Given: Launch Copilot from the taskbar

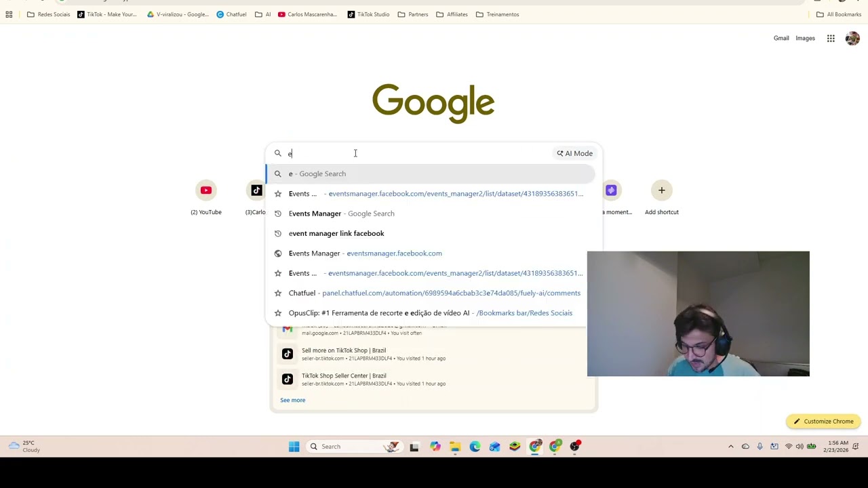Looking at the screenshot, I should coord(435,447).
